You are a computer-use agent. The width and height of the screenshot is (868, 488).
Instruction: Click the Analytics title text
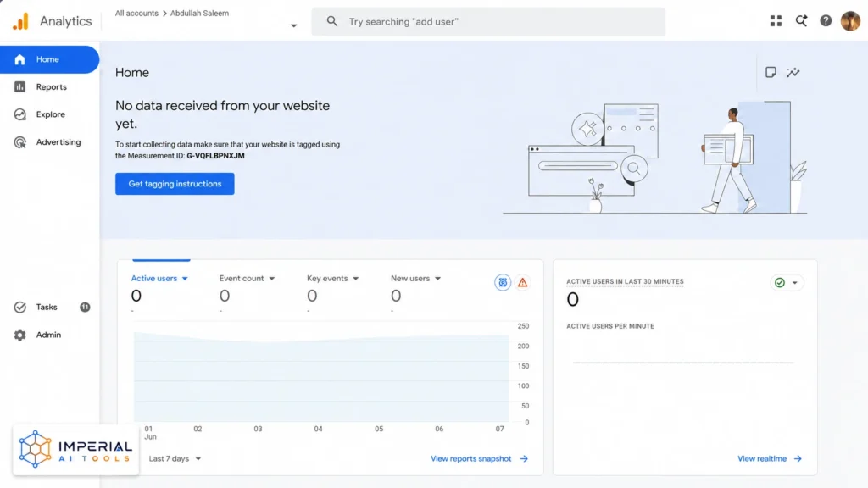pos(66,21)
